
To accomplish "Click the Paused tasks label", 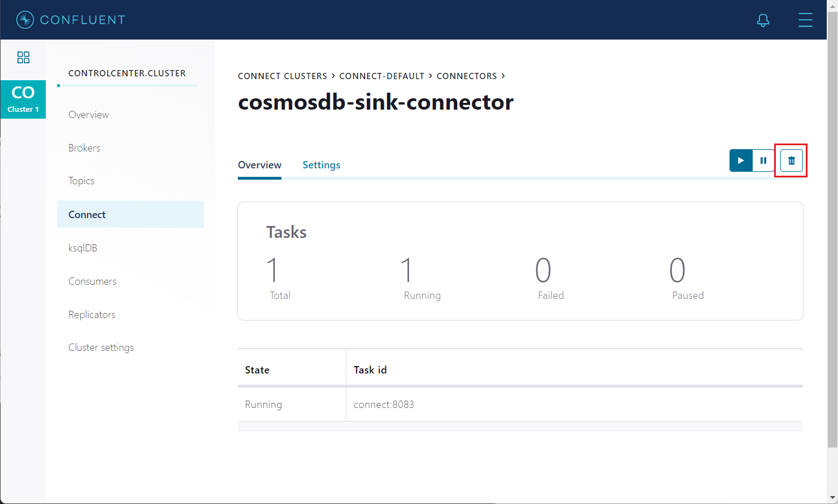I will point(688,296).
